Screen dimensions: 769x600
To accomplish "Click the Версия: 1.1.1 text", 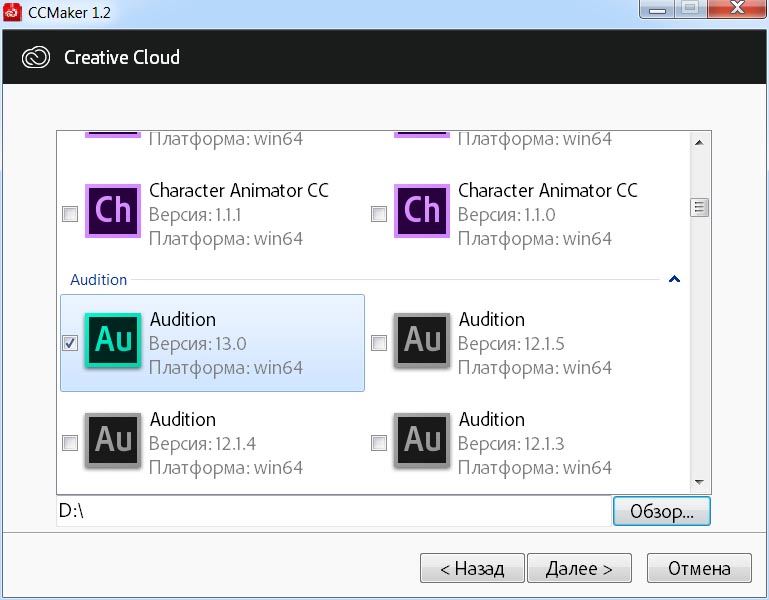I will pyautogui.click(x=195, y=214).
